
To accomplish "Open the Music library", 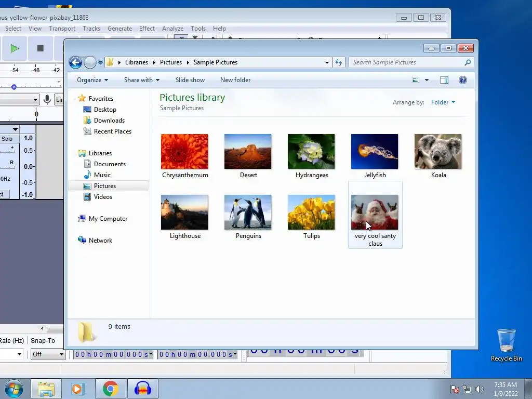I will tap(102, 175).
